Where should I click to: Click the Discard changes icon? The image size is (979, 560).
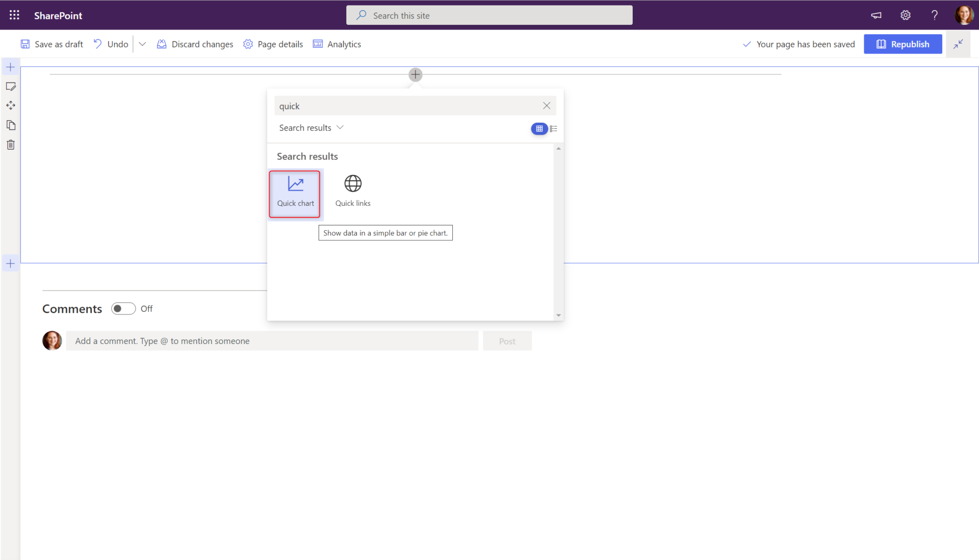coord(162,44)
